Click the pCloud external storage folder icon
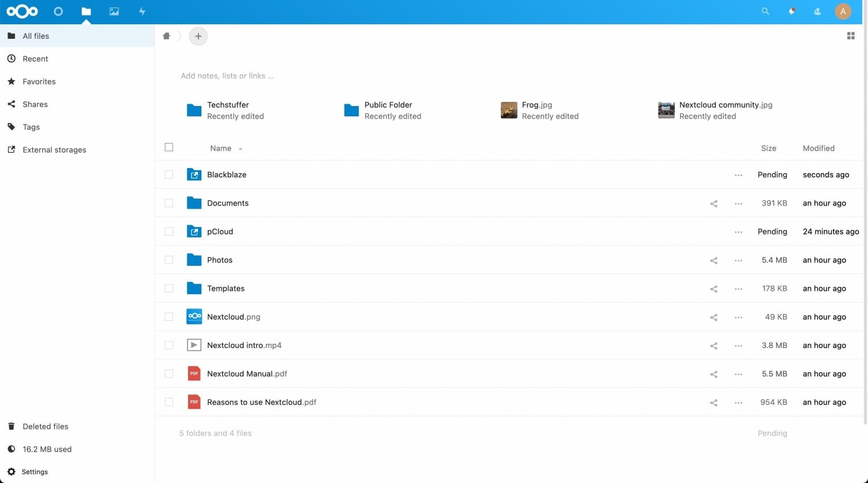 coord(194,231)
